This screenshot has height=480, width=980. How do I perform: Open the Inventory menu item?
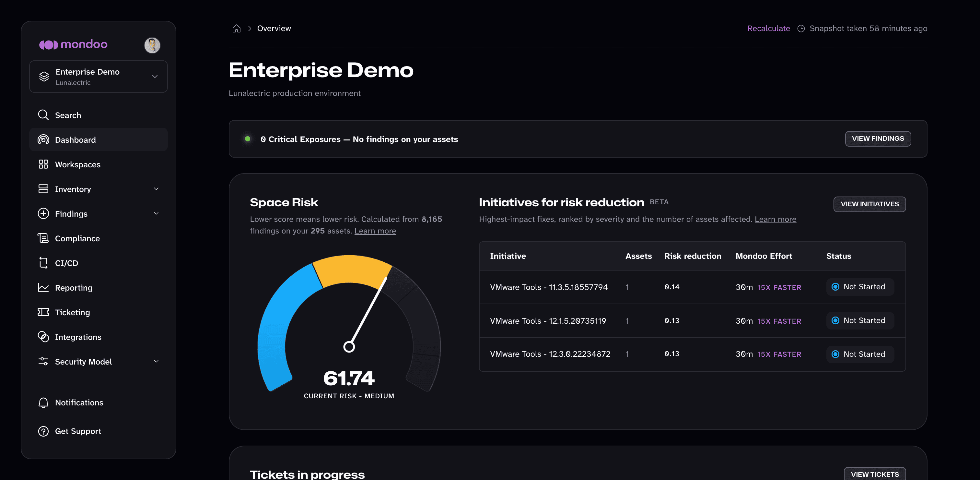pos(99,189)
